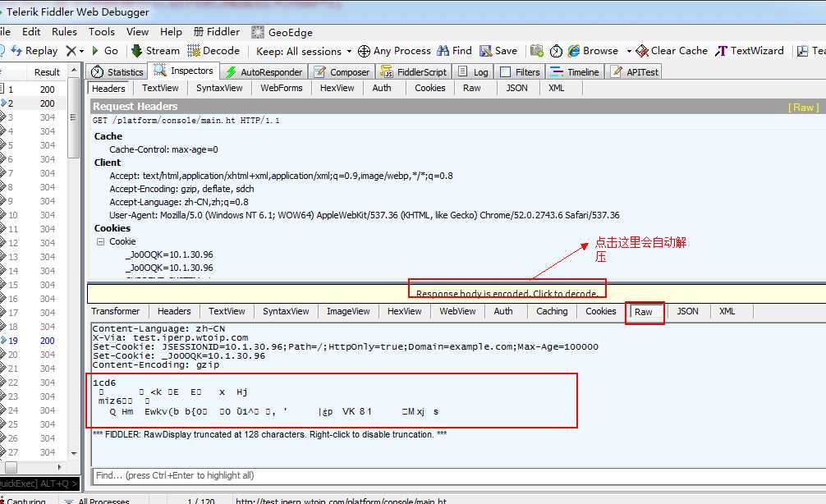Select the Cache-Control: max-age=0 header
826x504 pixels.
pyautogui.click(x=164, y=149)
